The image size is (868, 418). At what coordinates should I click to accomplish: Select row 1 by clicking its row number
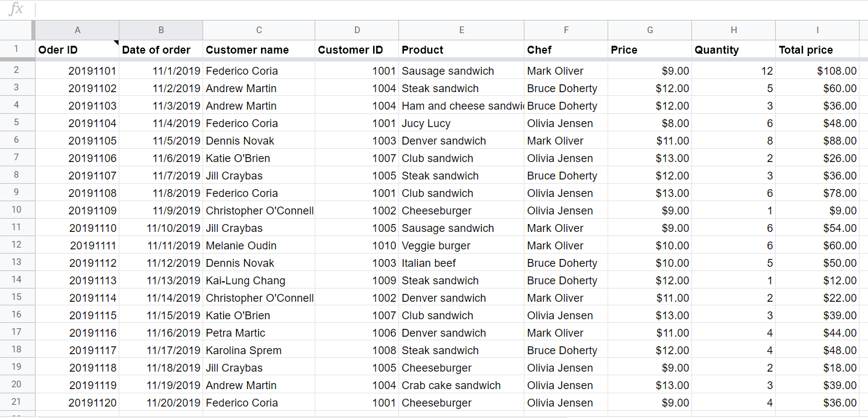click(x=17, y=49)
